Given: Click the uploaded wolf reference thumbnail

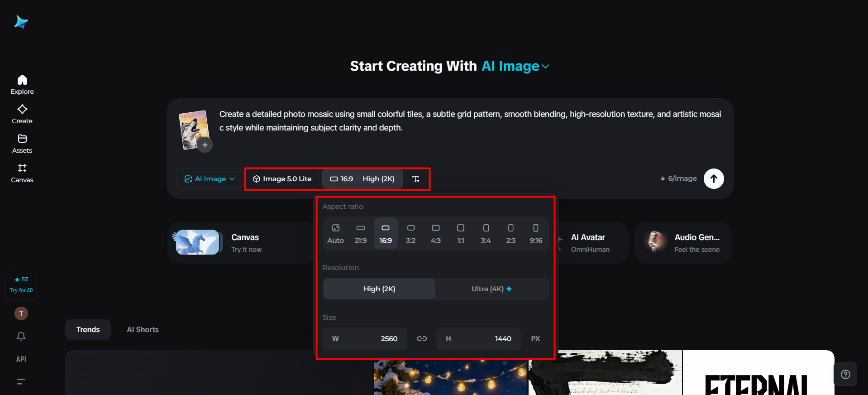Looking at the screenshot, I should tap(194, 129).
